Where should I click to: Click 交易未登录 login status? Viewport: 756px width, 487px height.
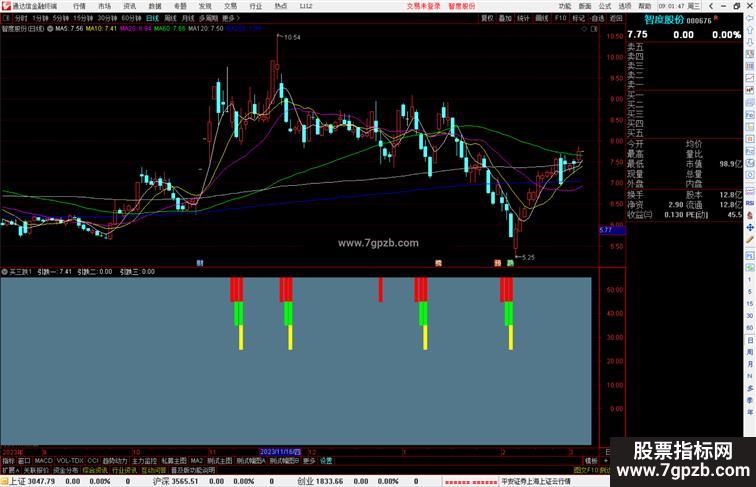423,6
